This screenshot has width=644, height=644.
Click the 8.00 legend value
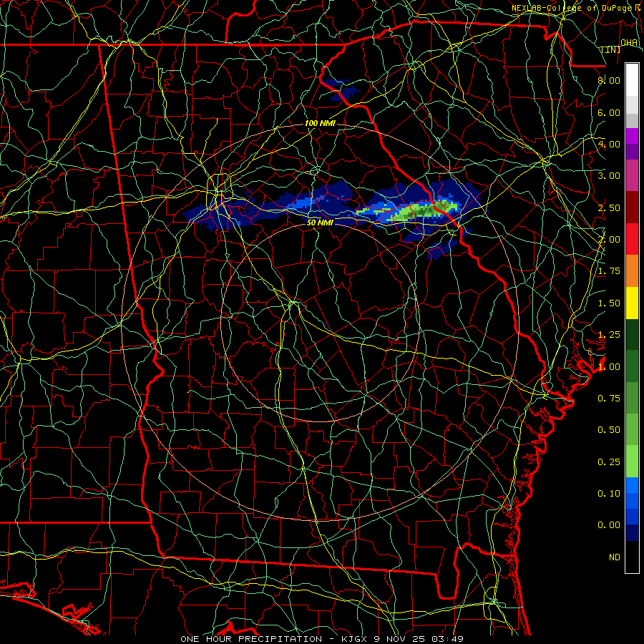click(x=608, y=80)
